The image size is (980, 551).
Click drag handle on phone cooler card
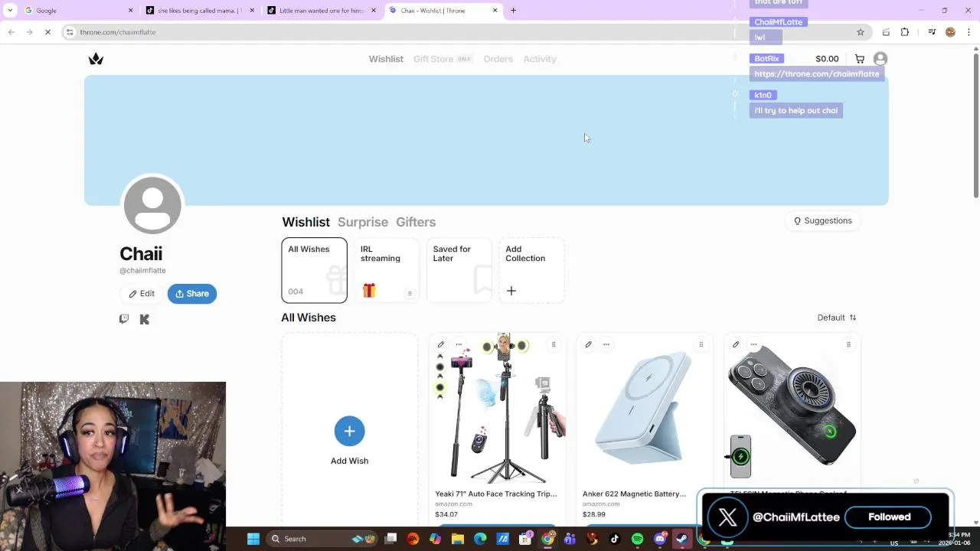pos(848,344)
